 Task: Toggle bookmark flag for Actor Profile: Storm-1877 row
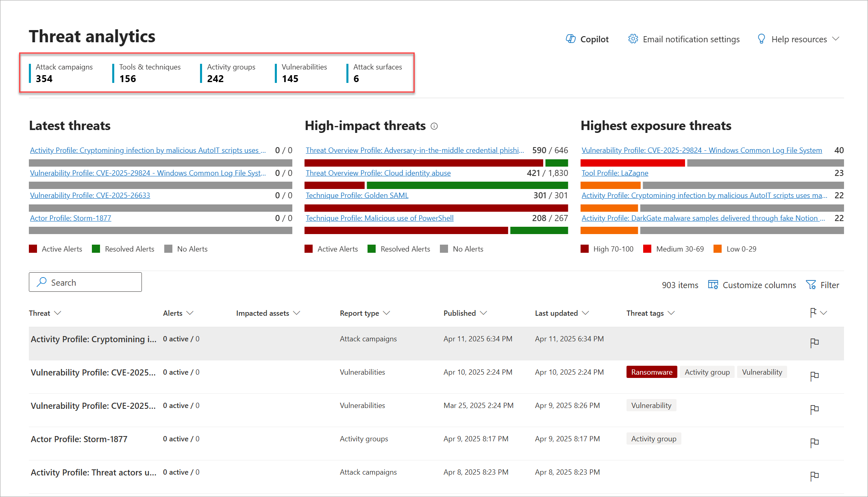tap(814, 443)
